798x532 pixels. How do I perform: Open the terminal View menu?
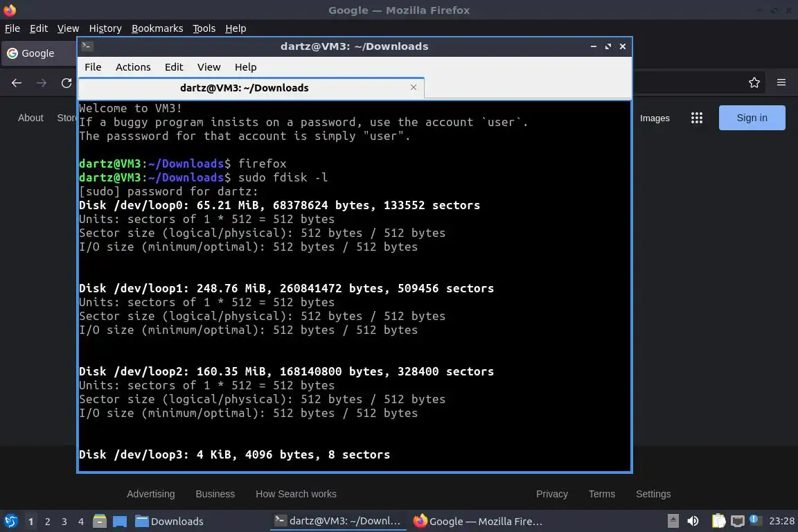coord(209,67)
